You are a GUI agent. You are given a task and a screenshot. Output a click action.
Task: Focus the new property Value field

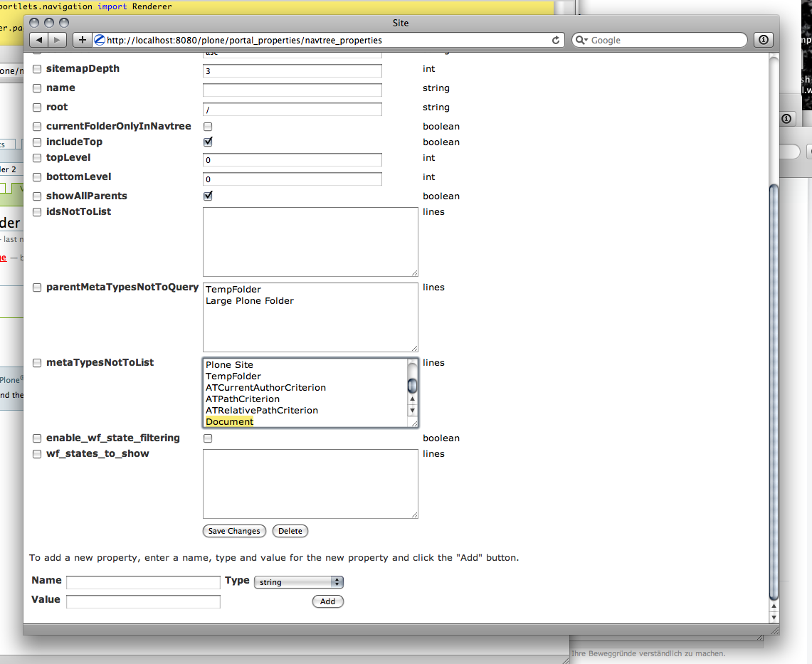coord(143,601)
